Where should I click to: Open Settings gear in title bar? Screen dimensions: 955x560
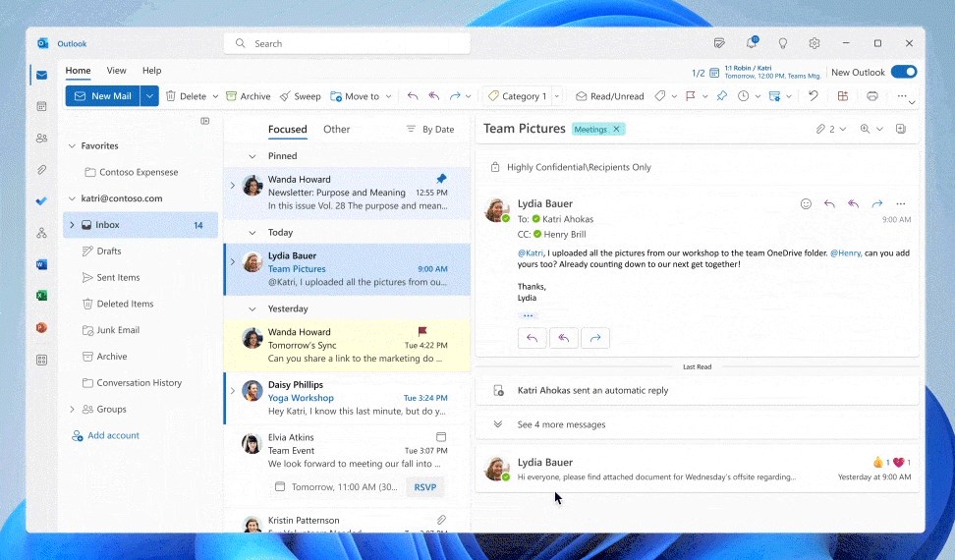(x=815, y=43)
